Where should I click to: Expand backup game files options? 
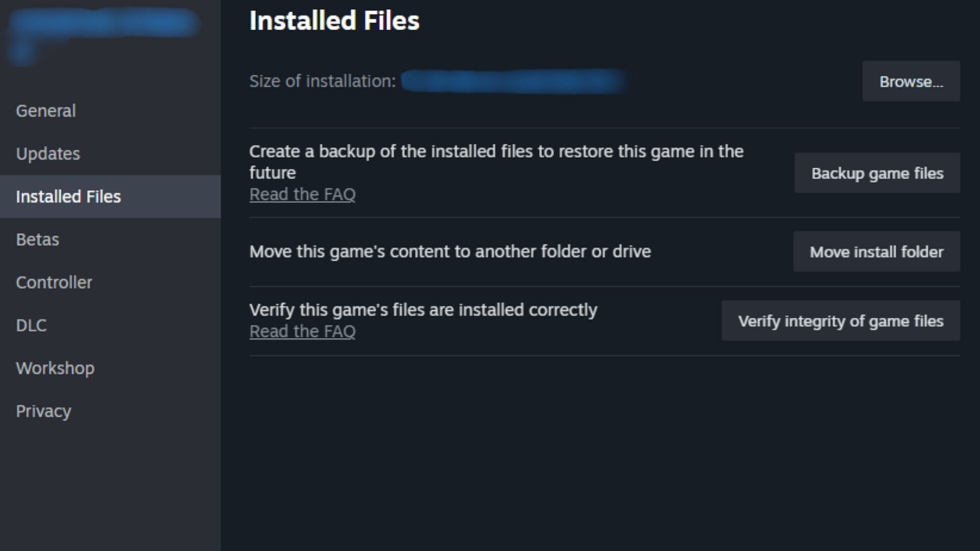(877, 173)
